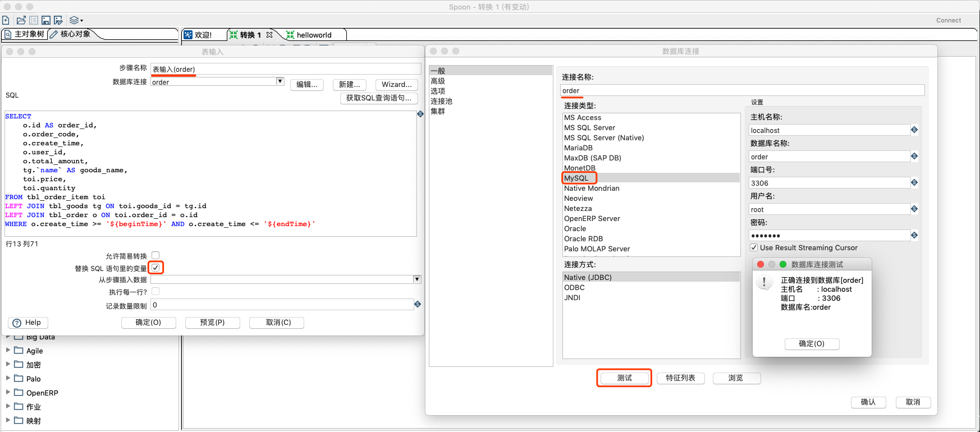Image resolution: width=980 pixels, height=432 pixels.
Task: Select ODBC in the 连接方式 list
Action: click(574, 287)
